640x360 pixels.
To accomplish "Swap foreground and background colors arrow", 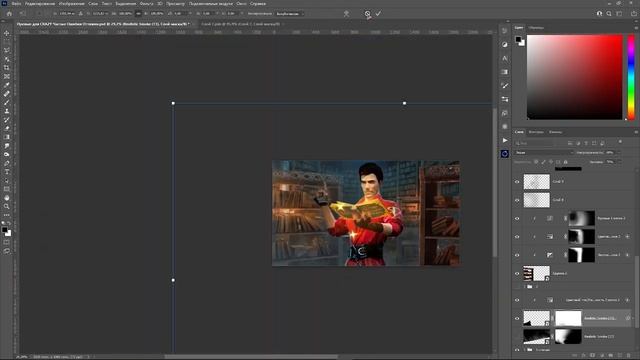I will (x=9, y=224).
